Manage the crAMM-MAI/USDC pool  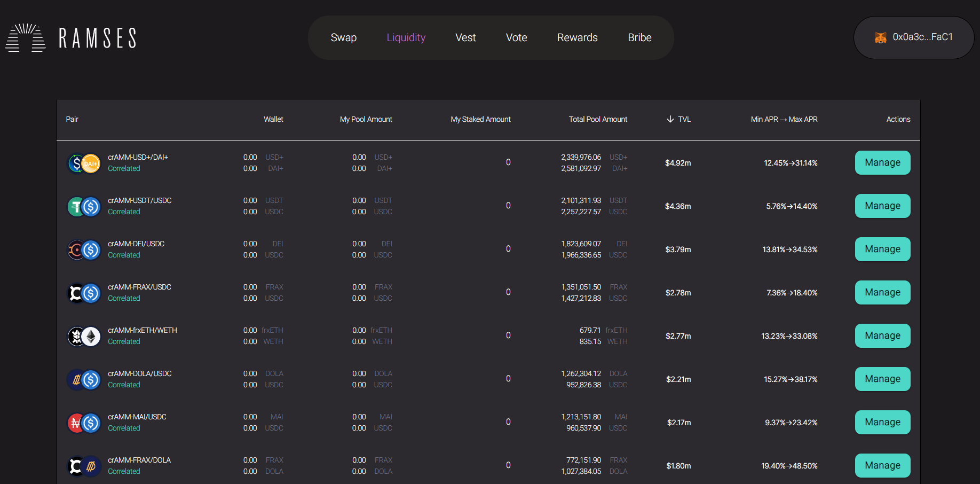coord(882,422)
